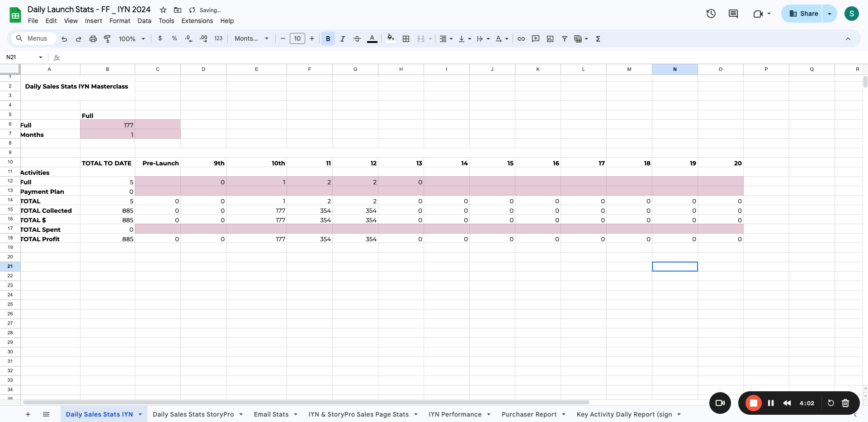Open the Format menu
This screenshot has width=868, height=422.
tap(120, 21)
